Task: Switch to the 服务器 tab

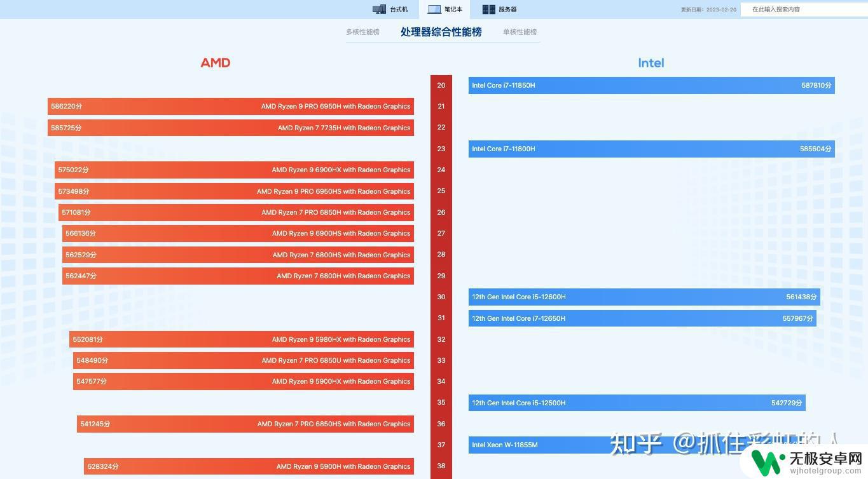Action: (x=500, y=10)
